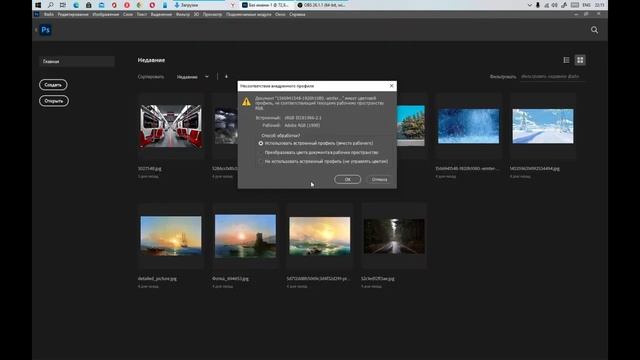Open Windows taskbar search

tap(50, 5)
